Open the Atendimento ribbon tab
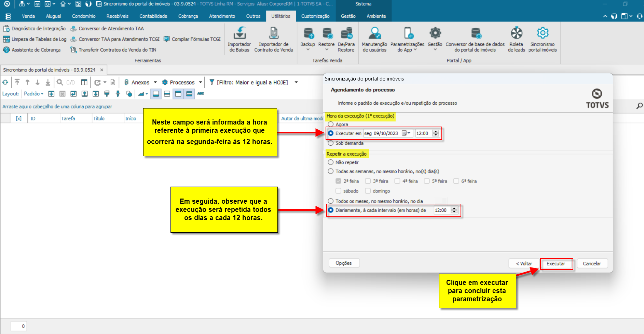Viewport: 644px width, 334px height. (222, 16)
